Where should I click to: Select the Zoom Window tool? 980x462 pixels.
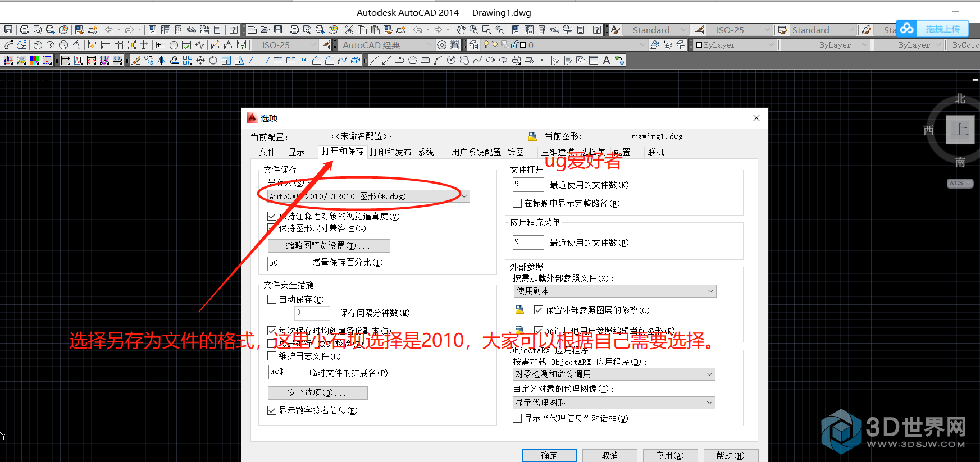pos(487,30)
